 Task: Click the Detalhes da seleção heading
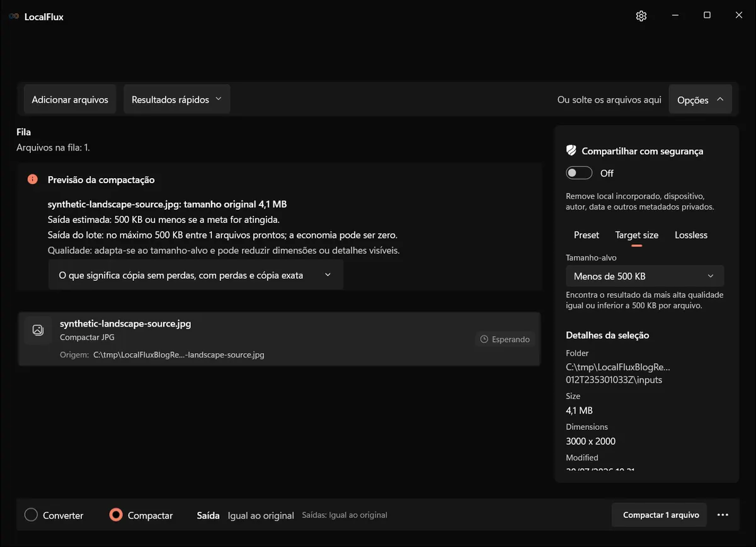pyautogui.click(x=607, y=335)
